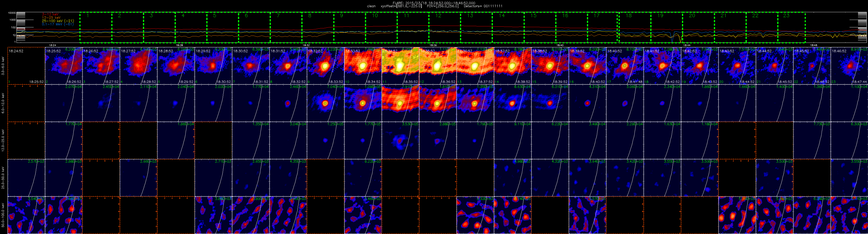Click the '12.0-25.0 keV' row label

(x=3, y=140)
